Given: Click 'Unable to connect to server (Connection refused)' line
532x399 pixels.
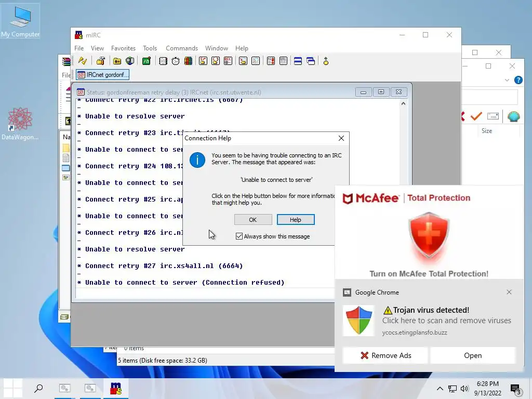Looking at the screenshot, I should [181, 283].
